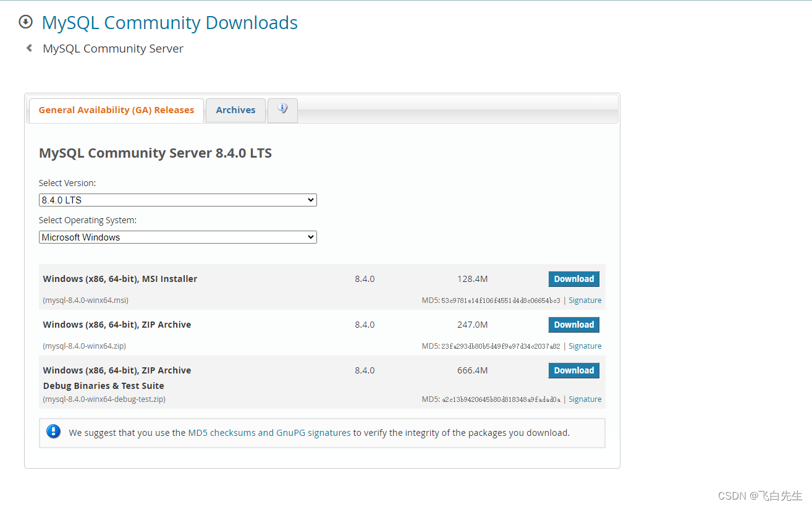This screenshot has height=507, width=812.
Task: Open Signature link for mysql-8.4.0-winx64.zip
Action: 585,346
